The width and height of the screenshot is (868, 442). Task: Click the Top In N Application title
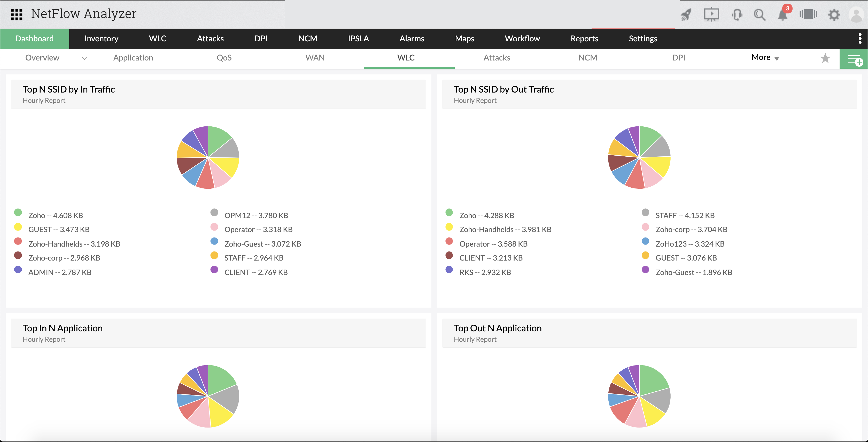[x=63, y=328]
